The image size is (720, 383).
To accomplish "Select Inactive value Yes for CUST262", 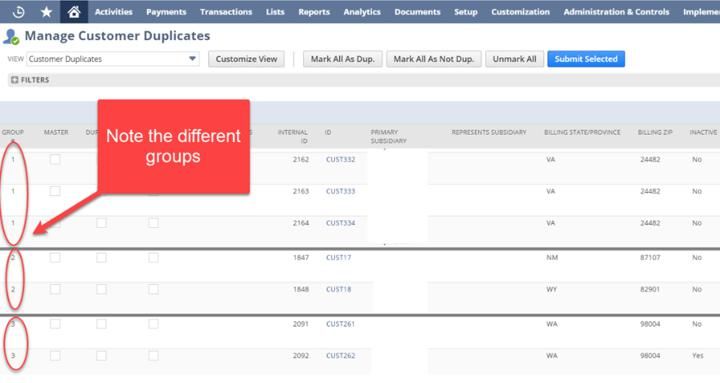I will 698,356.
